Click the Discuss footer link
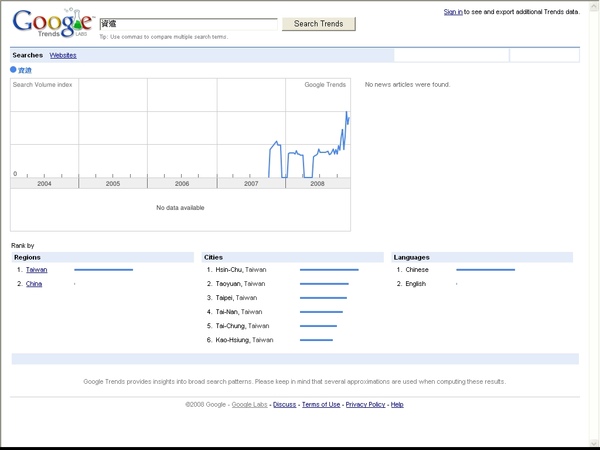The width and height of the screenshot is (600, 450). (x=284, y=404)
